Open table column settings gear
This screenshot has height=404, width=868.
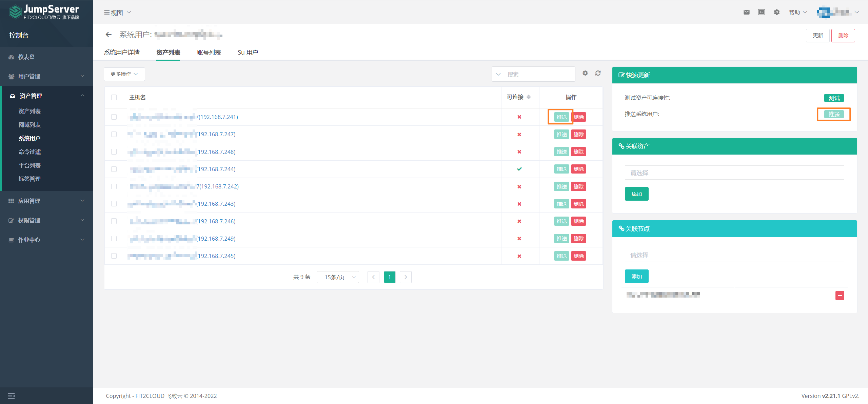pyautogui.click(x=585, y=73)
